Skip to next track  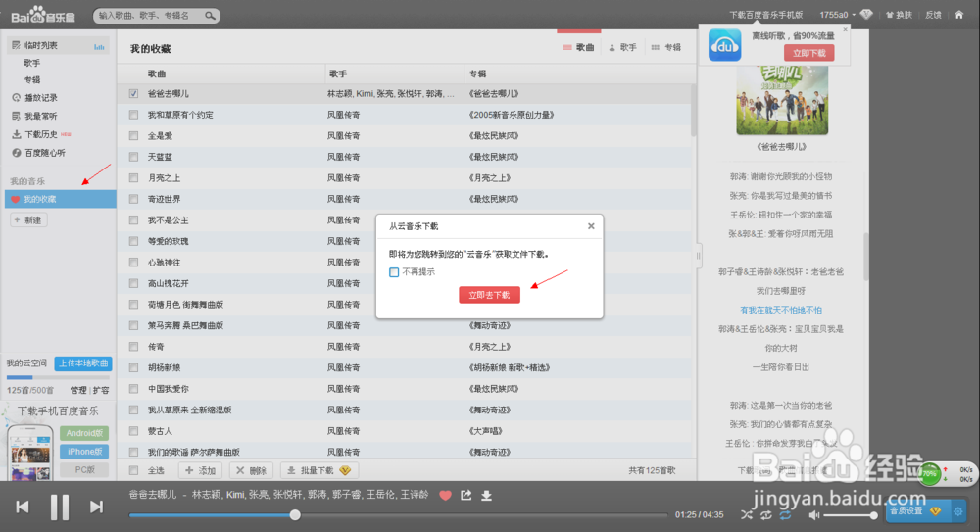pyautogui.click(x=96, y=507)
